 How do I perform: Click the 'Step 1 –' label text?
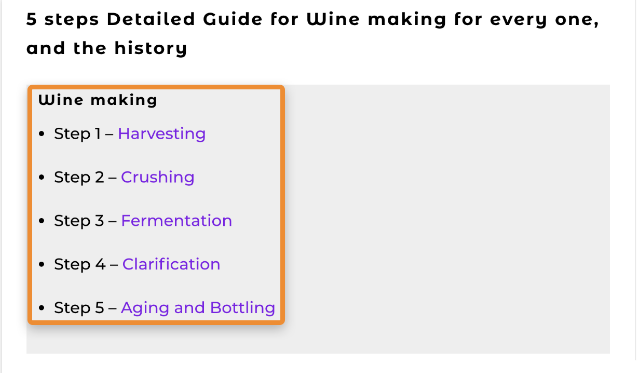coord(84,134)
